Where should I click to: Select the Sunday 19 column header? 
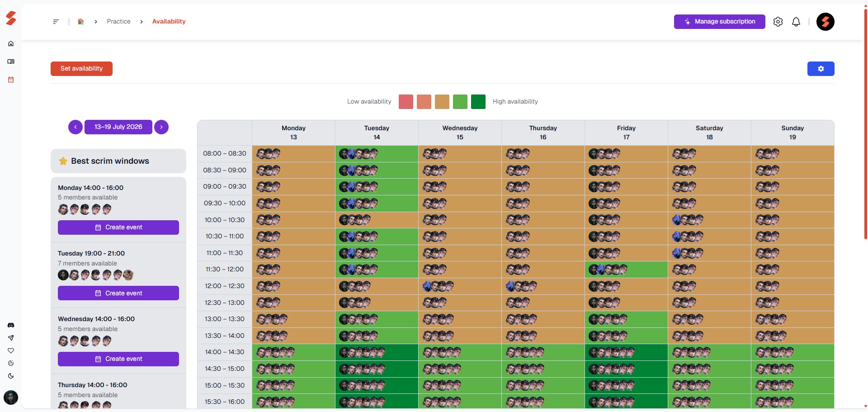click(793, 133)
